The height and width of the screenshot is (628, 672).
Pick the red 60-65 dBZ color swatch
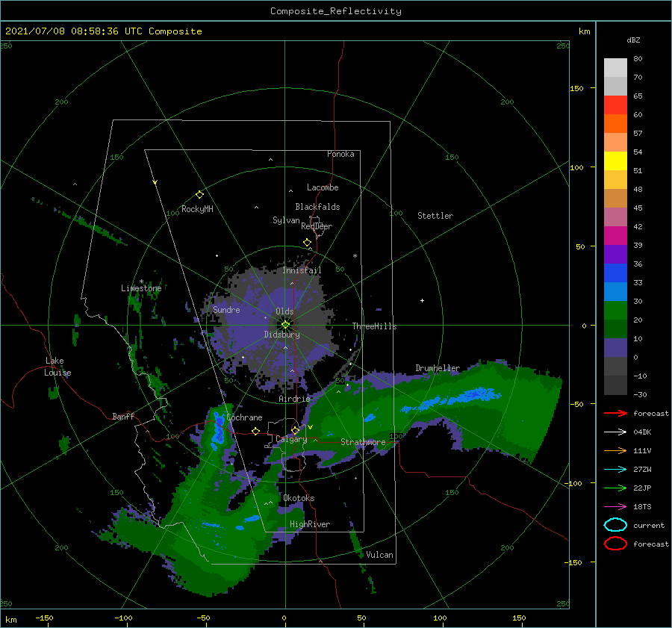[615, 105]
